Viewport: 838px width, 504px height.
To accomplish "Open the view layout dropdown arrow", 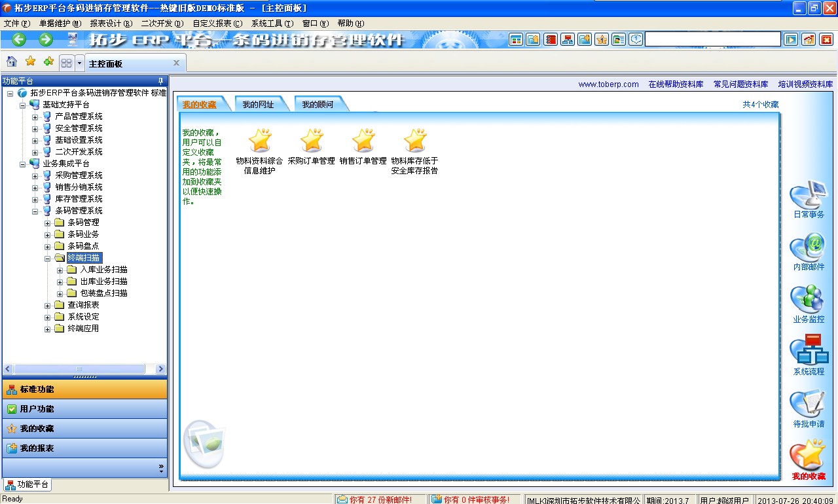I will [x=80, y=63].
